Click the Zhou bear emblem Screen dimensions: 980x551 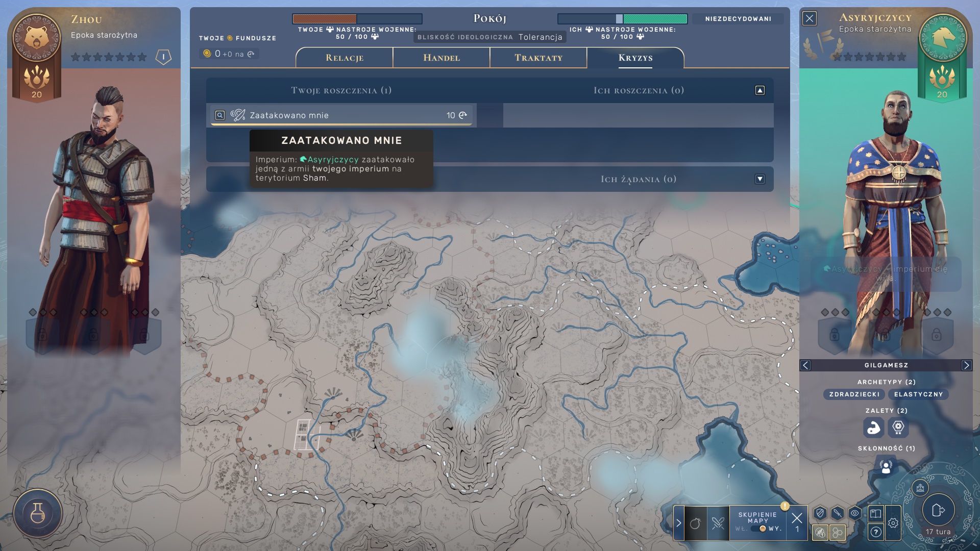tap(36, 37)
